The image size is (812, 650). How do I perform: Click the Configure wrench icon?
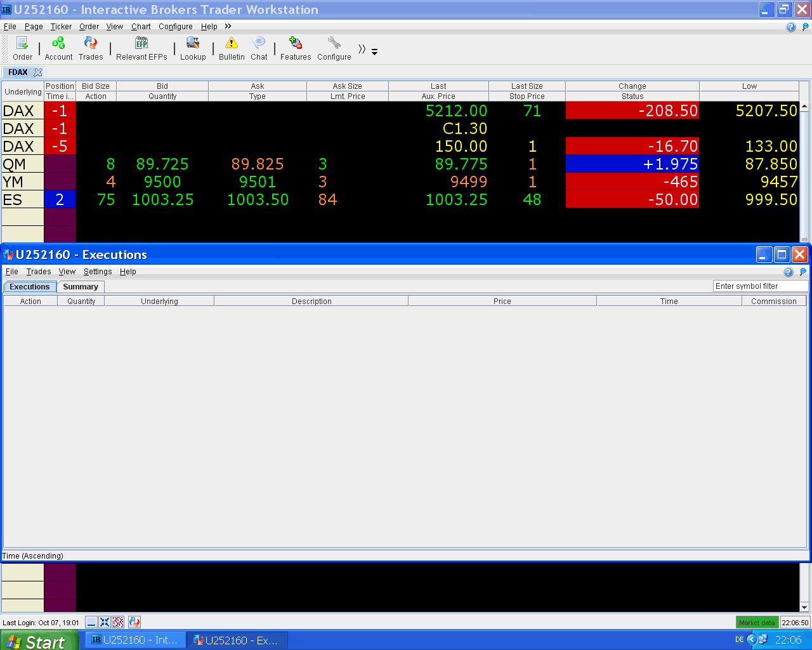pos(334,48)
